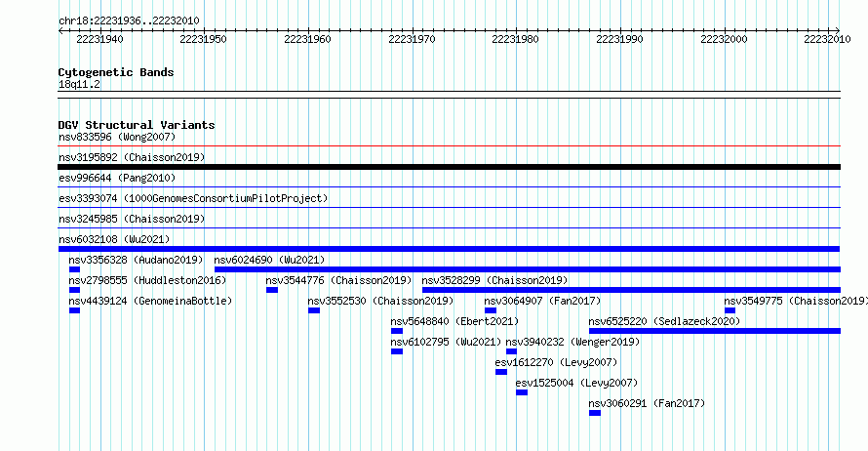Select the blue nsv6024690 variant bar
868x451 pixels.
click(x=527, y=269)
